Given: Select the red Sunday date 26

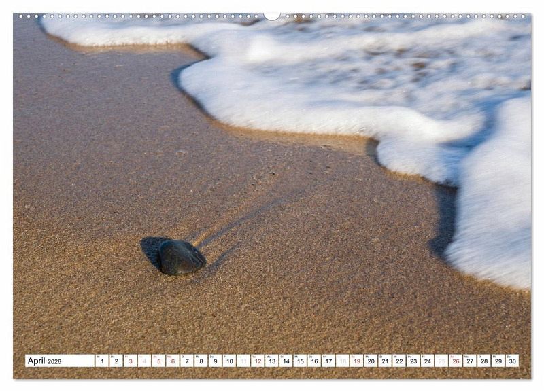Looking at the screenshot, I should pyautogui.click(x=456, y=361).
